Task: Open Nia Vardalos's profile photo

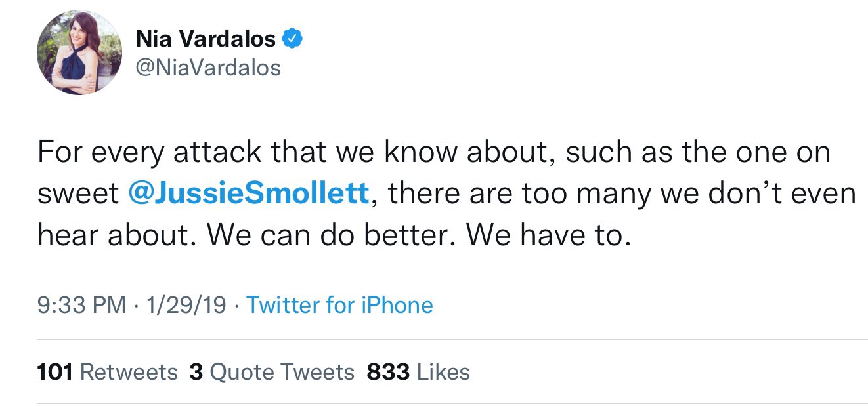Action: tap(79, 53)
